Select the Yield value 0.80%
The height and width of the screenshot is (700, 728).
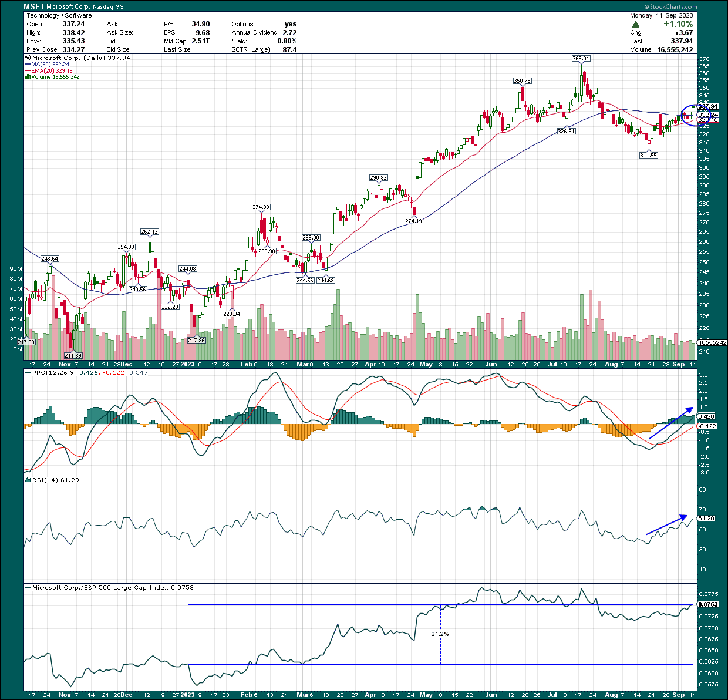(287, 41)
